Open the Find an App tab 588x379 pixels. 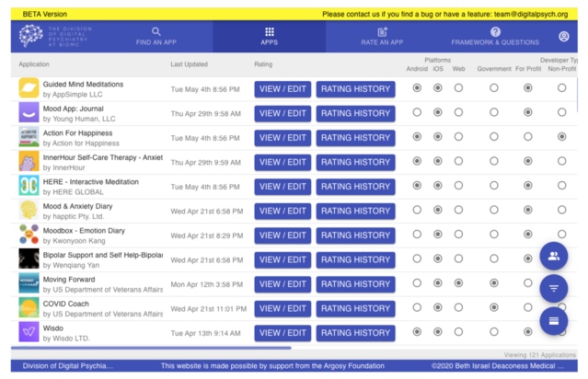pyautogui.click(x=156, y=37)
